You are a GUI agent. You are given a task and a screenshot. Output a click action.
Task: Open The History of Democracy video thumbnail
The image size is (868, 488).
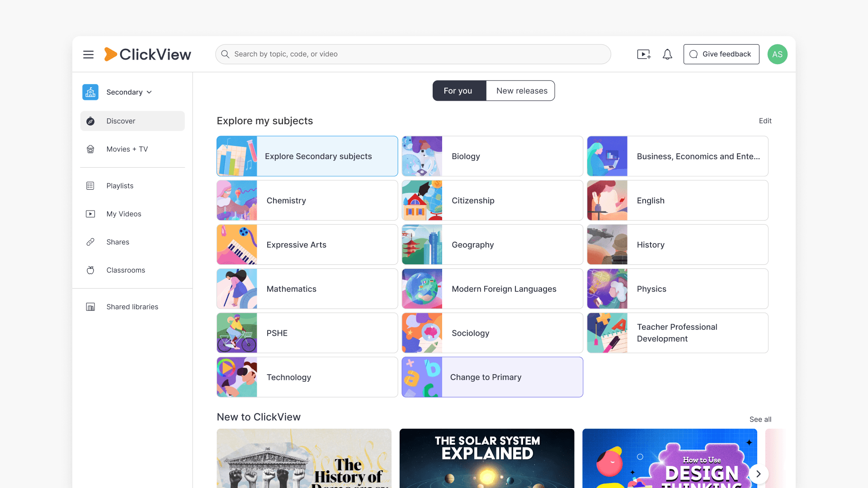(304, 458)
